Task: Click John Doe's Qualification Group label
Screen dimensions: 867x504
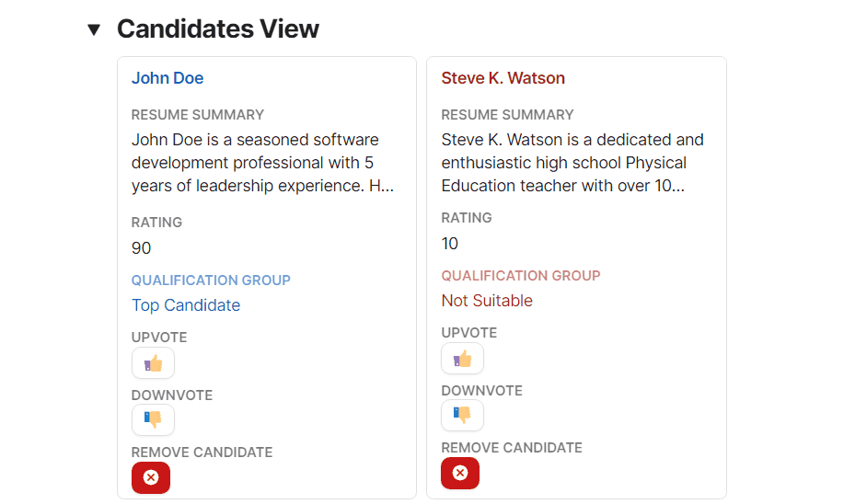Action: [x=211, y=281]
